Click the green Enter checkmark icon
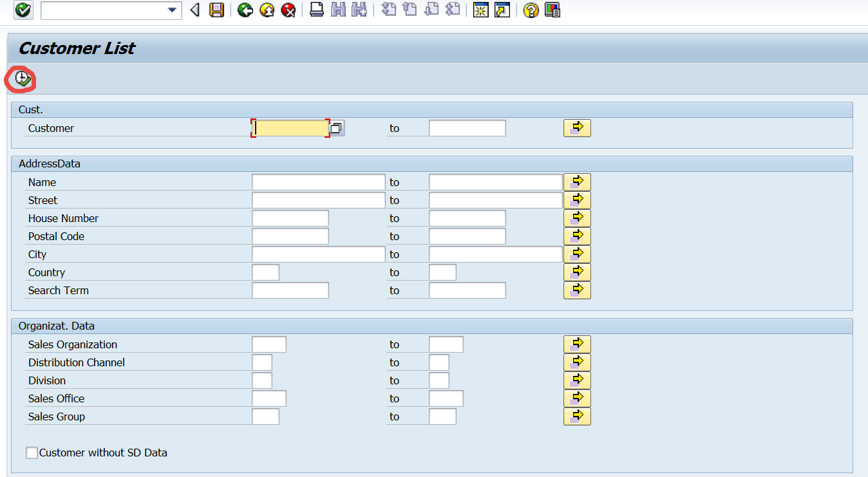The image size is (868, 477). (x=23, y=10)
